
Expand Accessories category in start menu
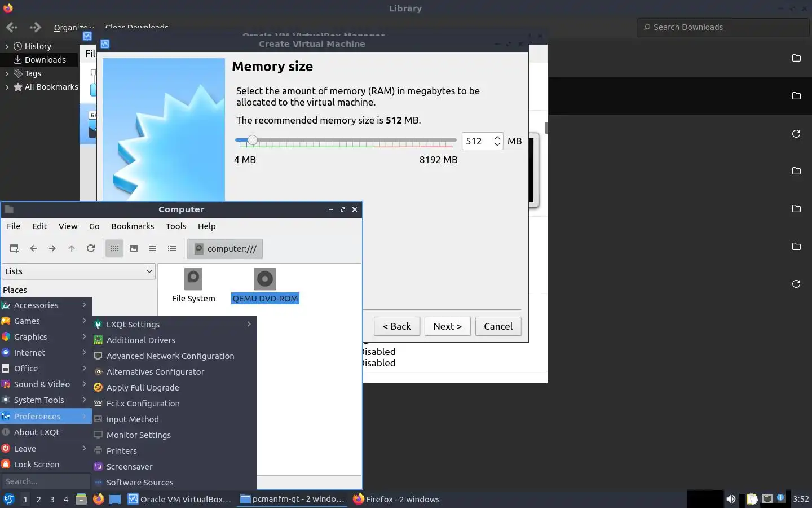point(46,305)
